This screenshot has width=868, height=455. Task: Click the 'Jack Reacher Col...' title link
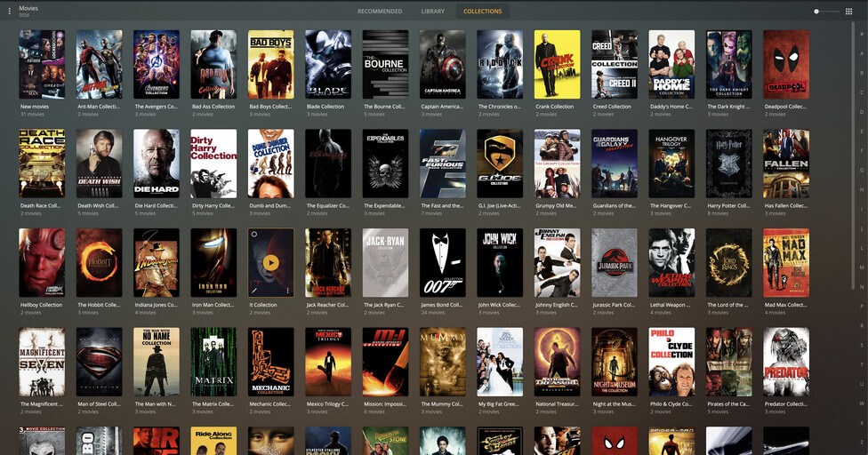click(327, 305)
